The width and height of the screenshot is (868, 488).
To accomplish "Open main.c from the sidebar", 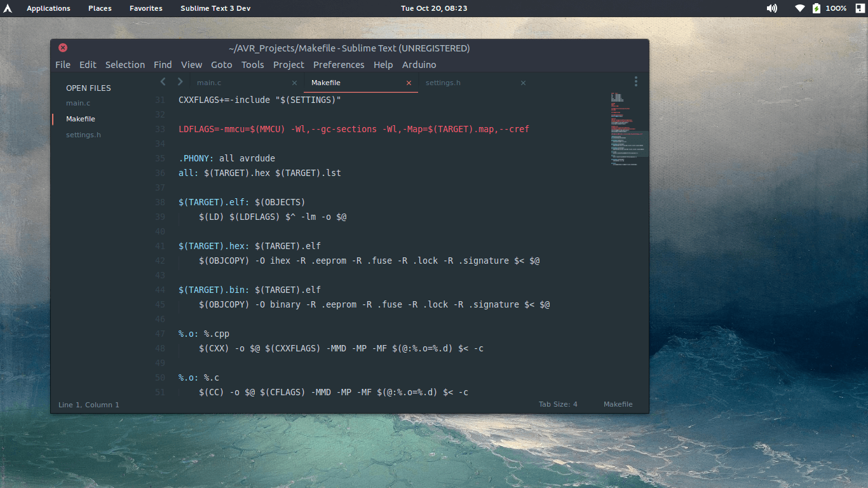I will point(78,103).
